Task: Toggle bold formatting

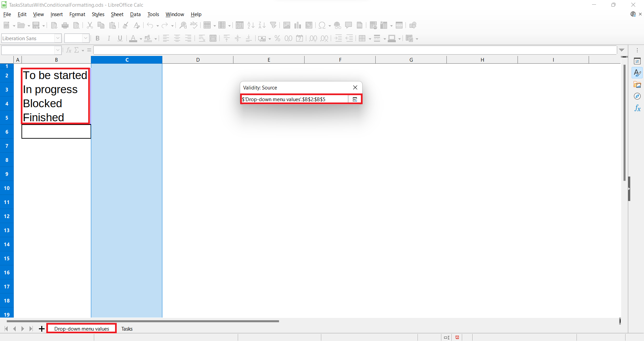Action: coord(97,38)
